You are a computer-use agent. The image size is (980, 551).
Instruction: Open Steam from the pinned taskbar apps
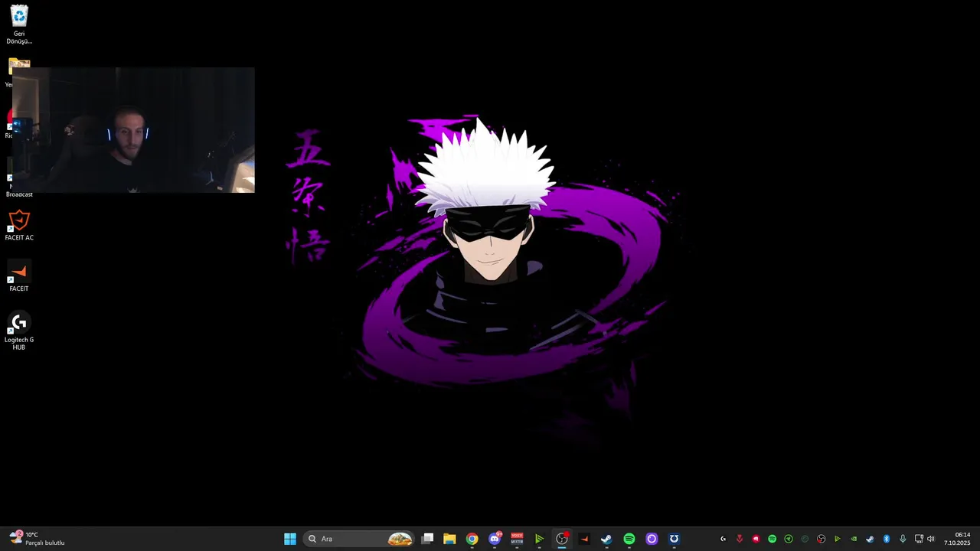[606, 539]
